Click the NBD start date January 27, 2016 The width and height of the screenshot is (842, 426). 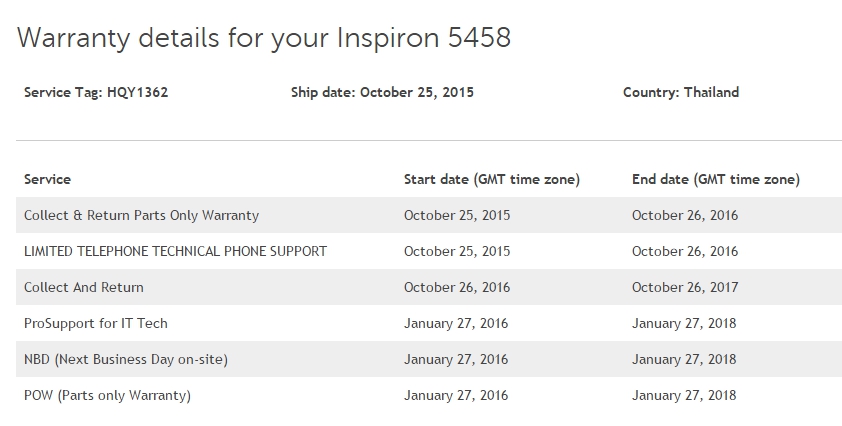[x=456, y=359]
